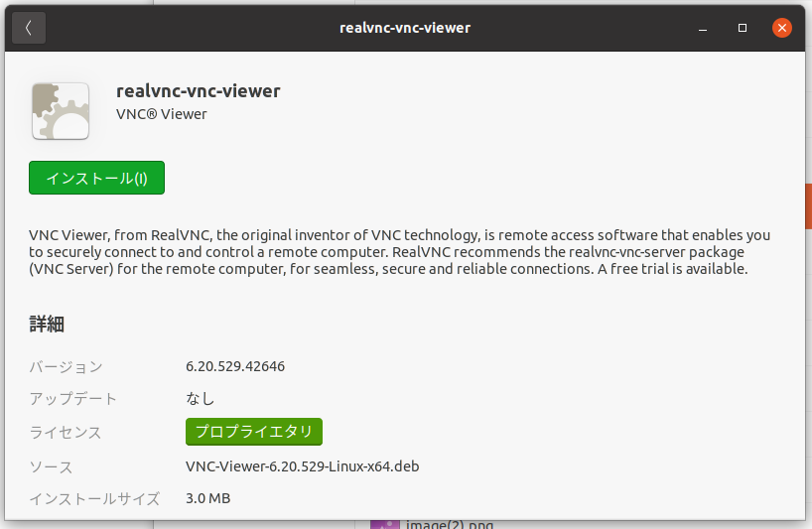Click the install size value 3.0 MB

click(208, 498)
